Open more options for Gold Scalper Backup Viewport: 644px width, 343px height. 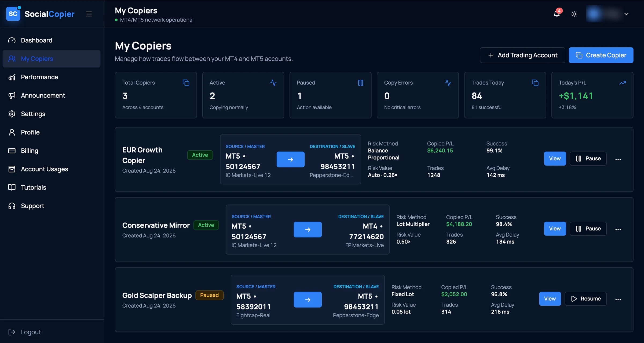pos(618,299)
